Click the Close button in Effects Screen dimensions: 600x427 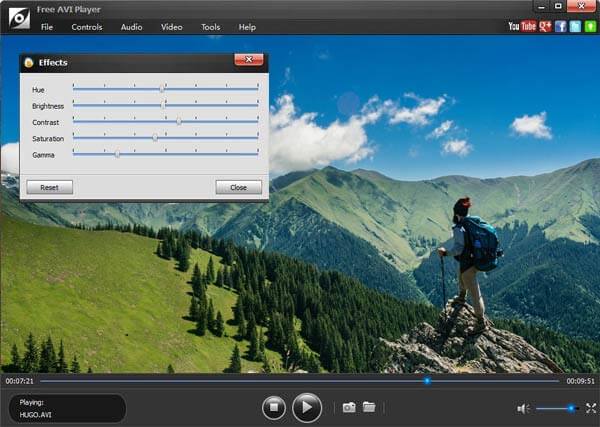pyautogui.click(x=238, y=187)
